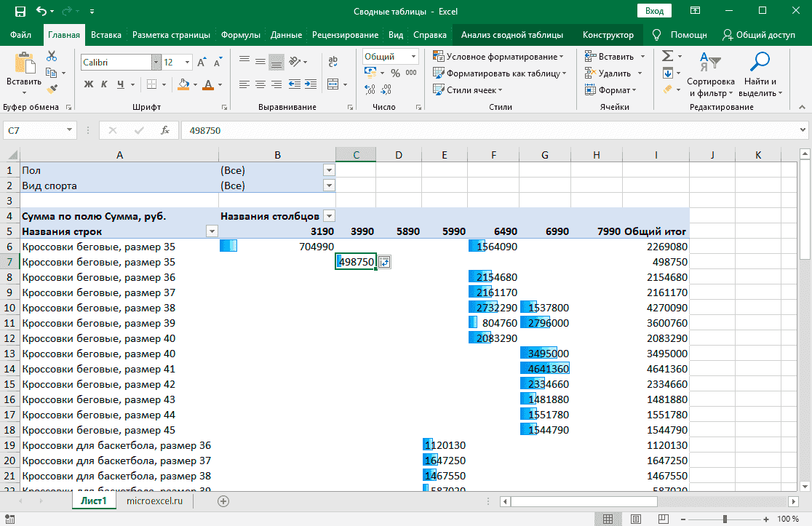Click the Общий доступ button
The image size is (812, 526).
coord(759,35)
